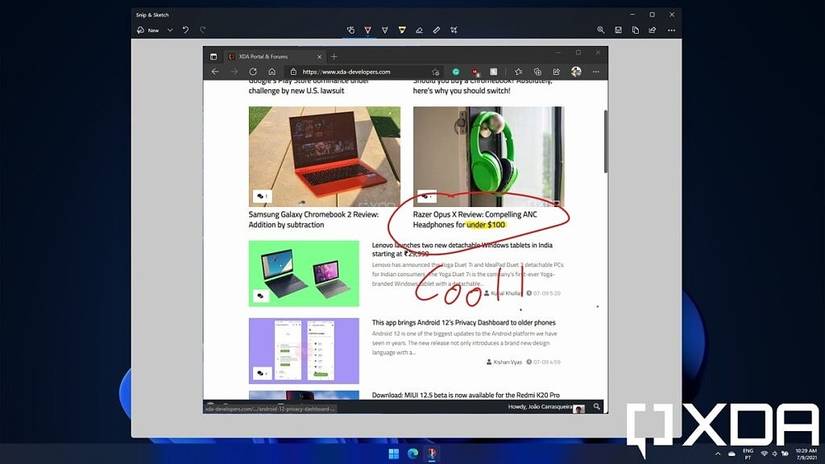Select the Pencil tool

pos(385,30)
